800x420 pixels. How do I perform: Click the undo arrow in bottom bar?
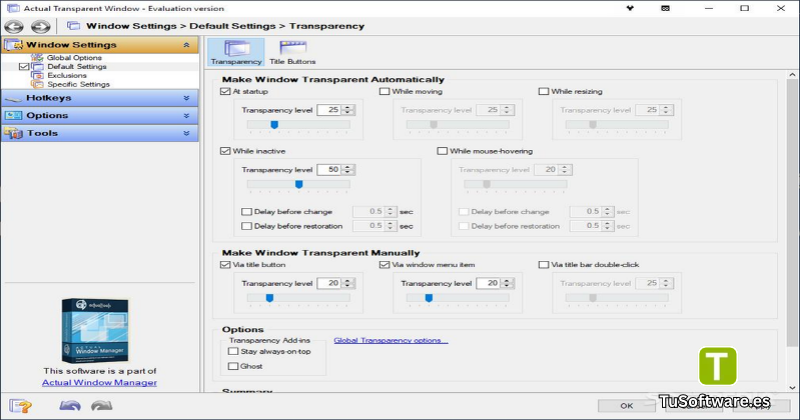click(70, 406)
